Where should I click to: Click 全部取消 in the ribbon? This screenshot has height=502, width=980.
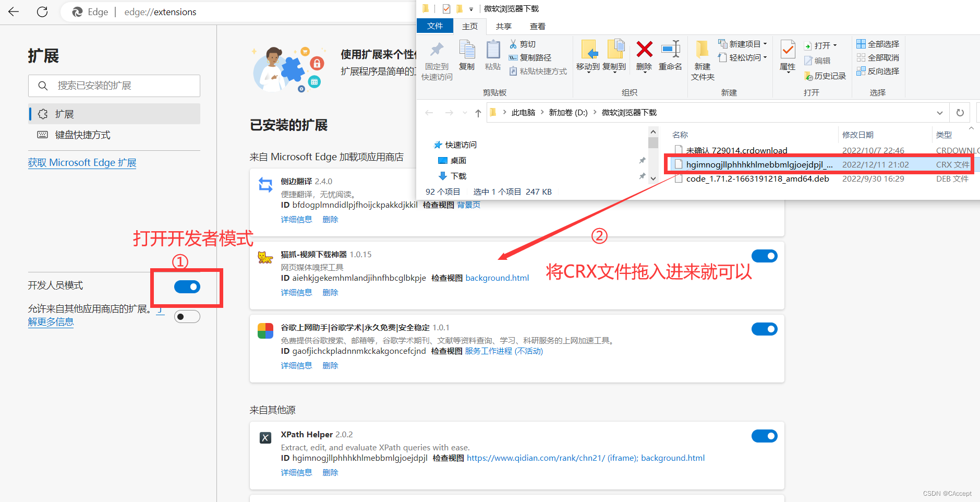coord(878,57)
